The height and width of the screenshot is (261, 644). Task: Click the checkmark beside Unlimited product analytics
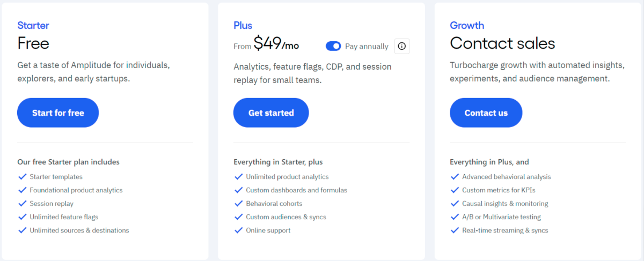[x=239, y=176]
